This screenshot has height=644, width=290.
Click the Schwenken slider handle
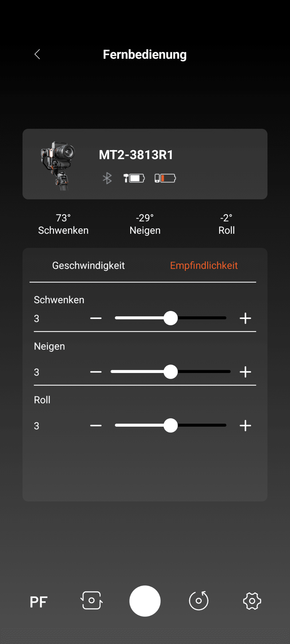coord(171,318)
